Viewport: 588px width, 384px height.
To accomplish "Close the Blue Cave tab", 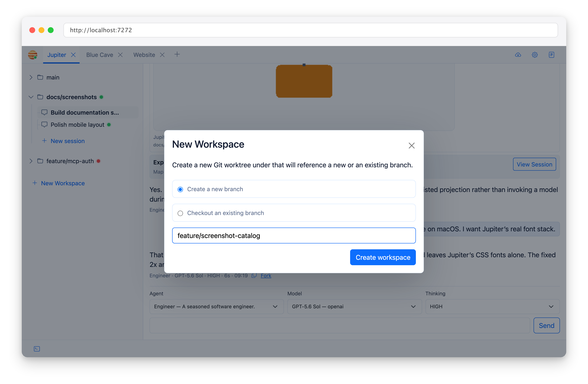I will (120, 55).
